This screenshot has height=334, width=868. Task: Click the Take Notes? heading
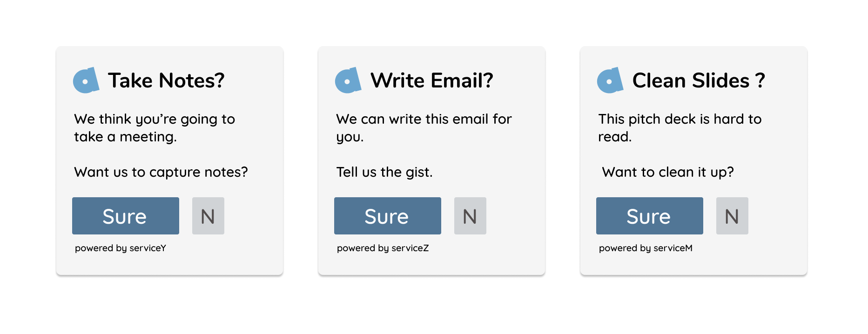point(166,80)
